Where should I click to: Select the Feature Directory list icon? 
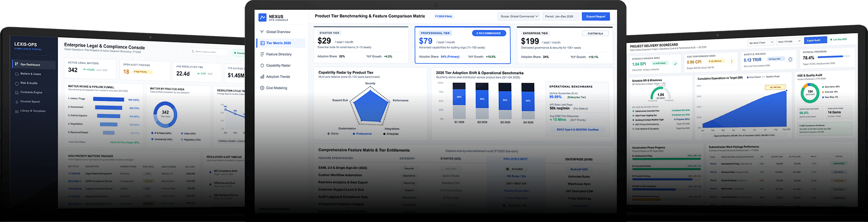coord(262,54)
